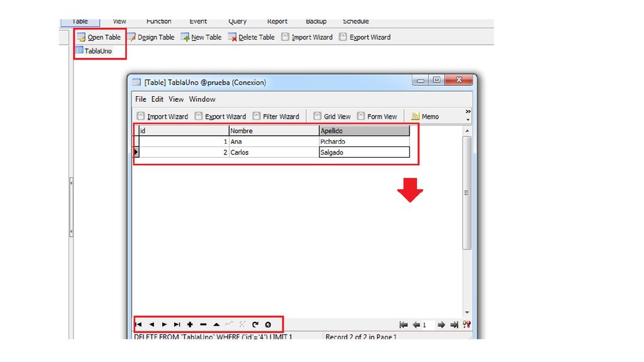Open the File menu in the table window
This screenshot has height=362, width=644.
[141, 99]
